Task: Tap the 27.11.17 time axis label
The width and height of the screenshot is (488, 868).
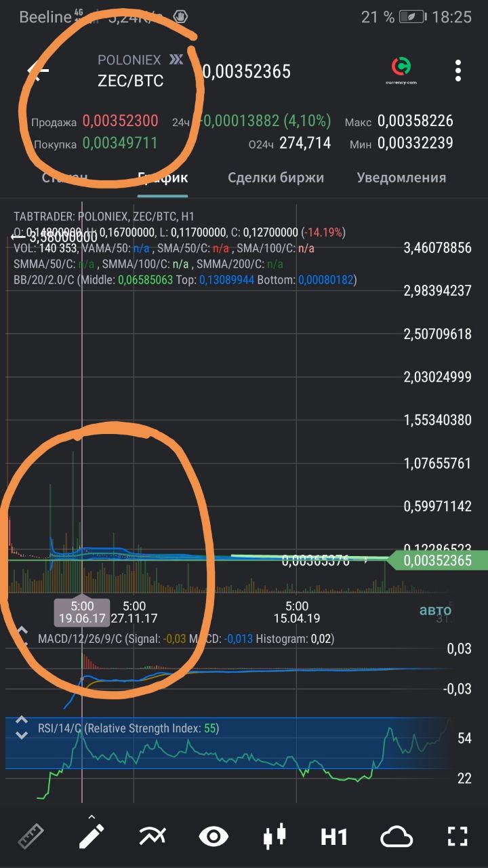Action: coord(134,612)
